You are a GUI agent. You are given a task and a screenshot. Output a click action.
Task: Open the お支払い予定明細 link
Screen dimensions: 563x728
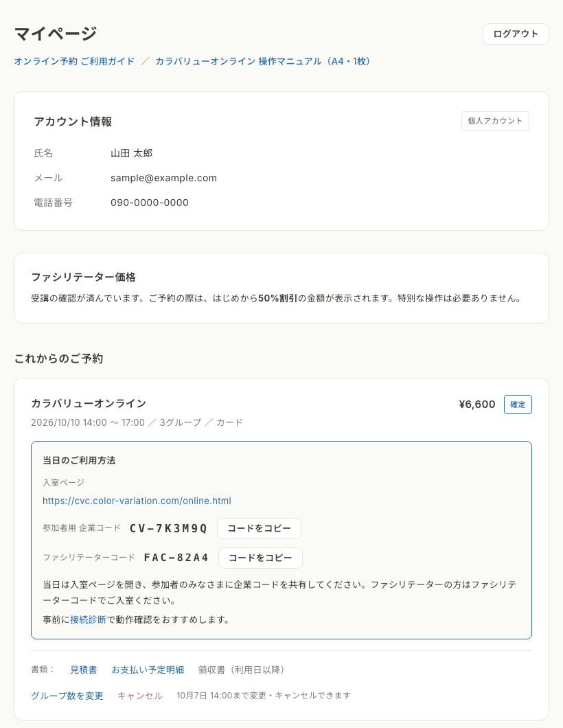point(148,670)
